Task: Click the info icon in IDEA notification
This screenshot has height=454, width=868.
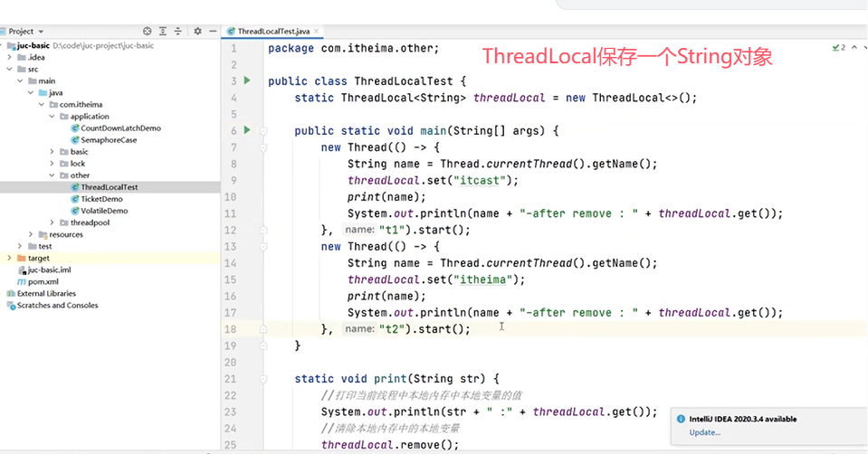Action: (x=681, y=419)
